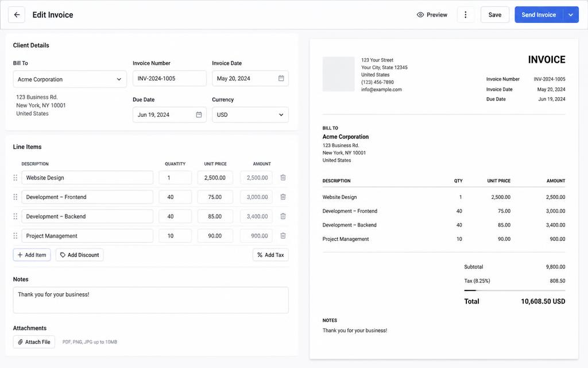Edit the Development – Backend description field
The width and height of the screenshot is (588, 368).
87,216
